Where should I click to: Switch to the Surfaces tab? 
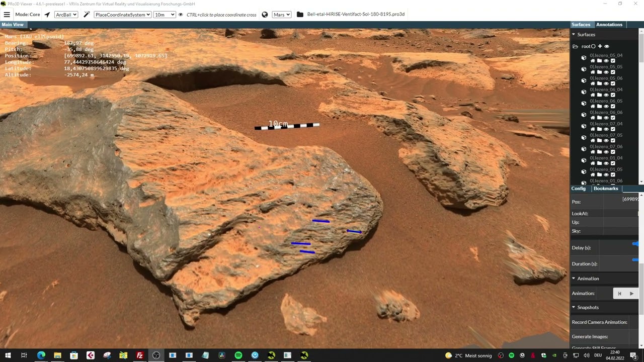click(581, 25)
